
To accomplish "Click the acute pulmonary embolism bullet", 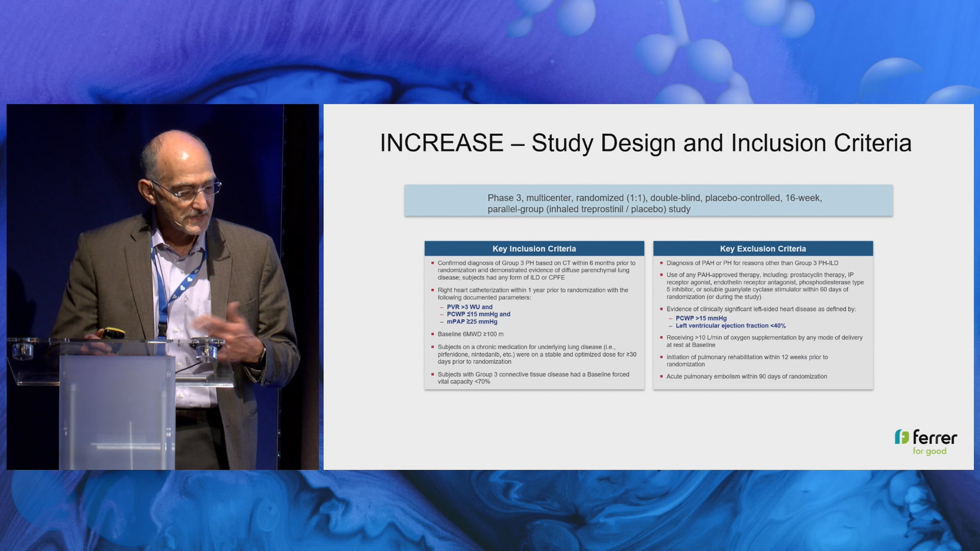I will click(746, 376).
